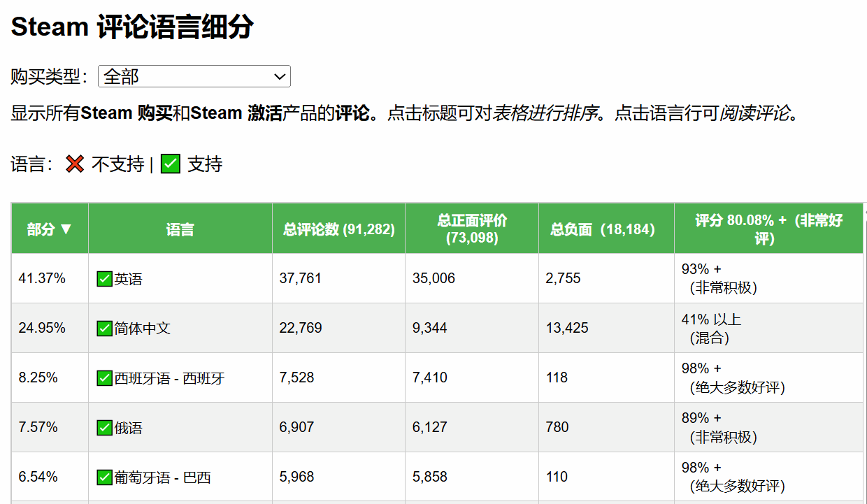Viewport: 867px width, 504px height.
Task: Click the green check icon beside 简体中文
Action: coord(104,328)
